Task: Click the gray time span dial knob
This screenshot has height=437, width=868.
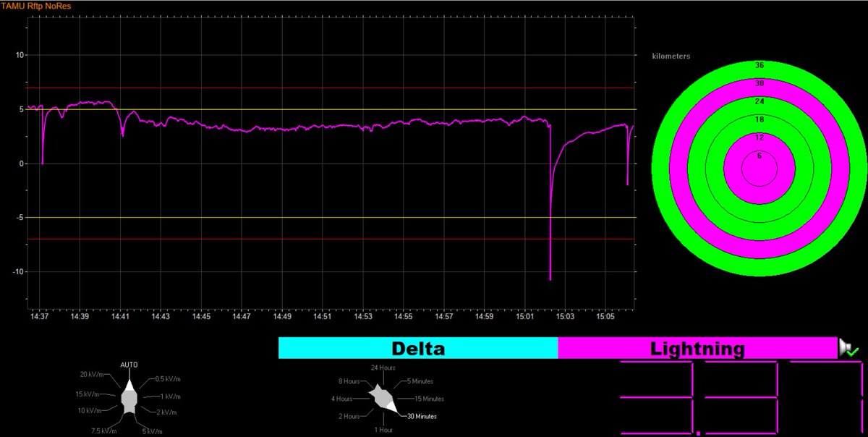Action: (x=383, y=399)
